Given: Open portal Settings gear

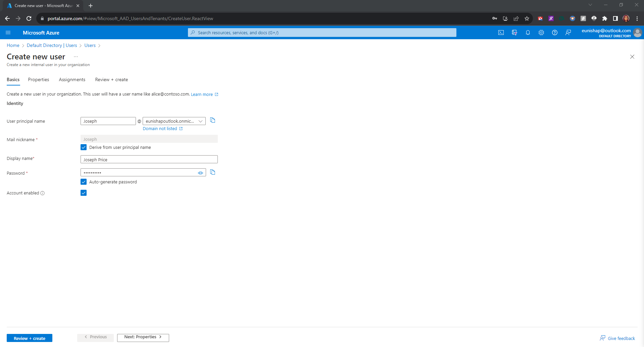Looking at the screenshot, I should (541, 33).
